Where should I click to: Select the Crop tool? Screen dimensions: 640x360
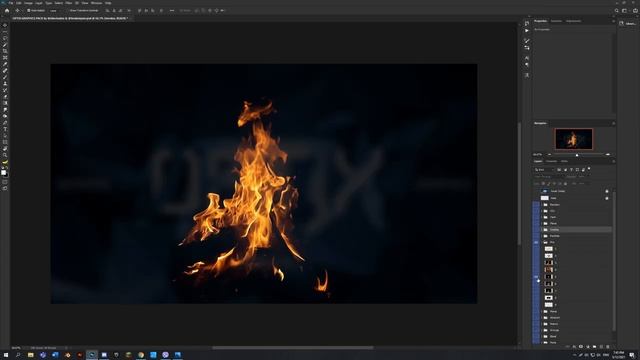tap(5, 51)
